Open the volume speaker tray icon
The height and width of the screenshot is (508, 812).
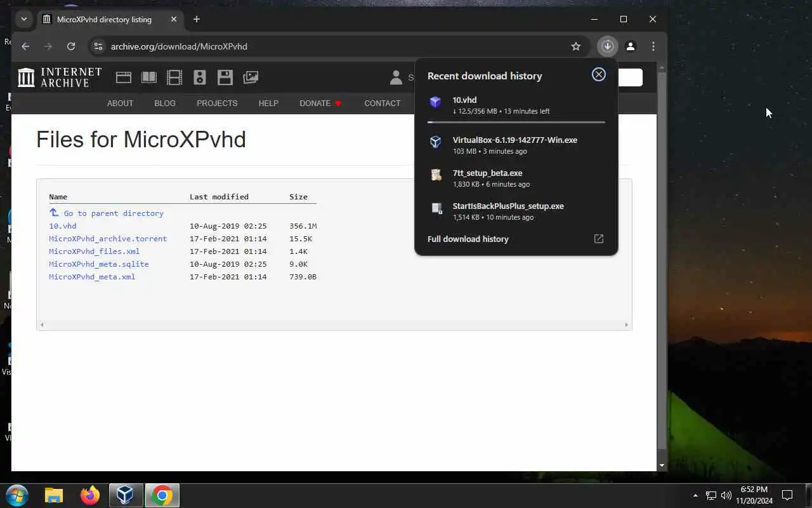(726, 495)
